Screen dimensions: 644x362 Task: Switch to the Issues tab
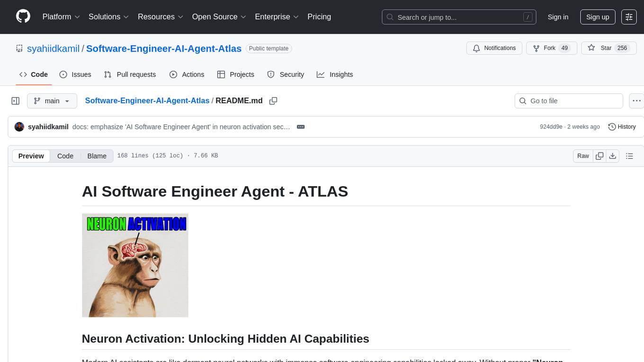point(75,74)
